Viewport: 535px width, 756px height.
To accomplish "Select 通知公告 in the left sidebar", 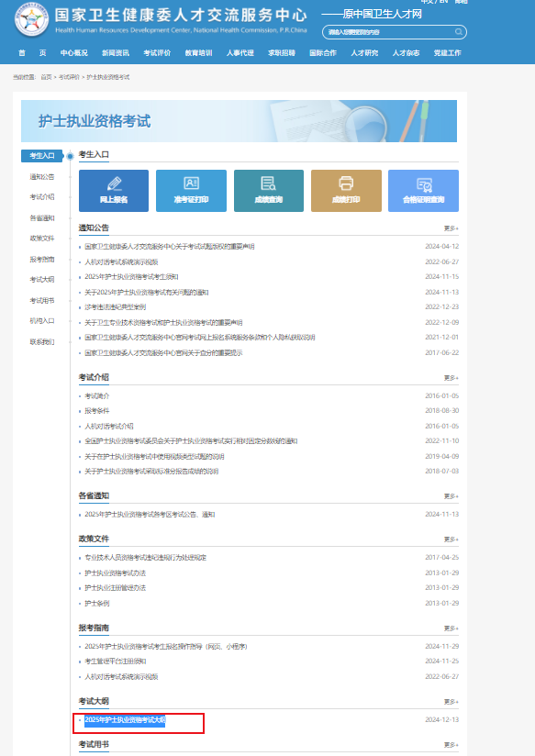I will coord(42,177).
